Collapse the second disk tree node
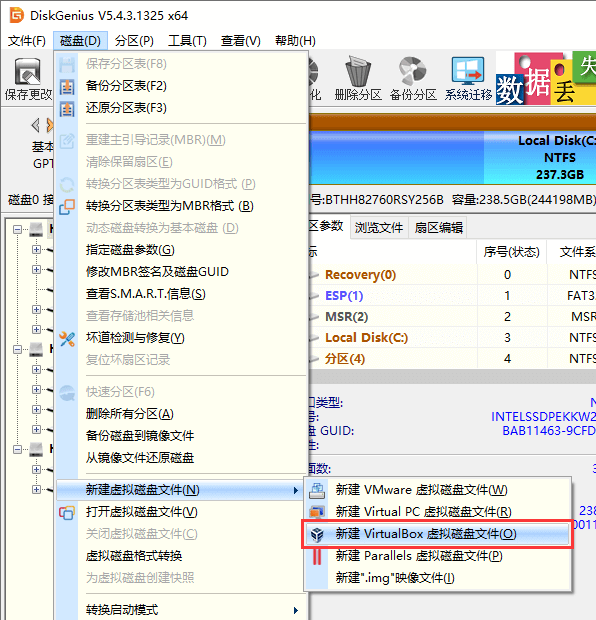596x620 pixels. pyautogui.click(x=17, y=349)
